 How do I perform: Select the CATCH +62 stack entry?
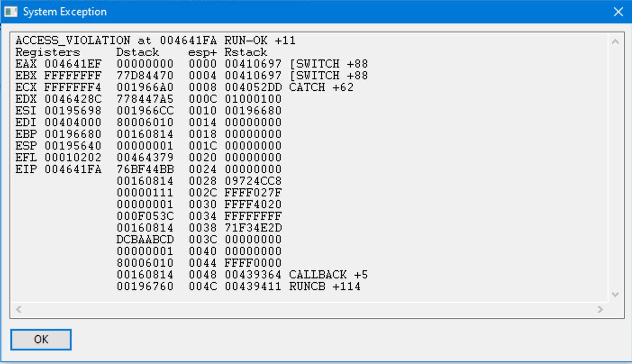coord(321,87)
